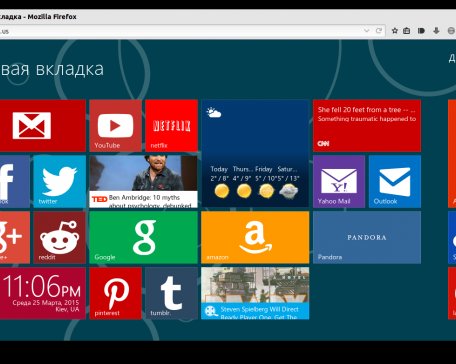Viewport: 456px width, 364px height.
Task: Click the 11:06 PM clock tile
Action: tap(43, 293)
